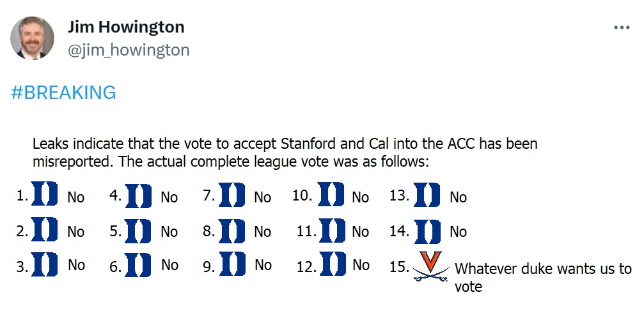Viewport: 644px width, 318px height.
Task: Click the Duke logo next to number 4
Action: pyautogui.click(x=138, y=196)
